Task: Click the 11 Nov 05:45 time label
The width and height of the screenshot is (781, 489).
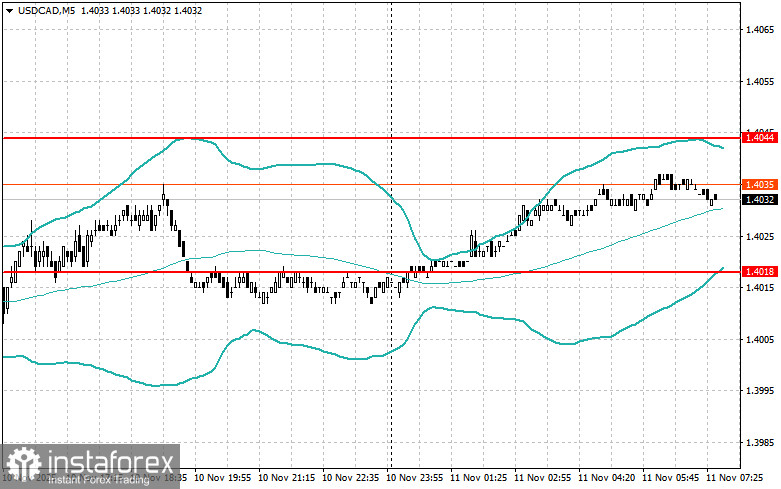Action: tap(670, 478)
